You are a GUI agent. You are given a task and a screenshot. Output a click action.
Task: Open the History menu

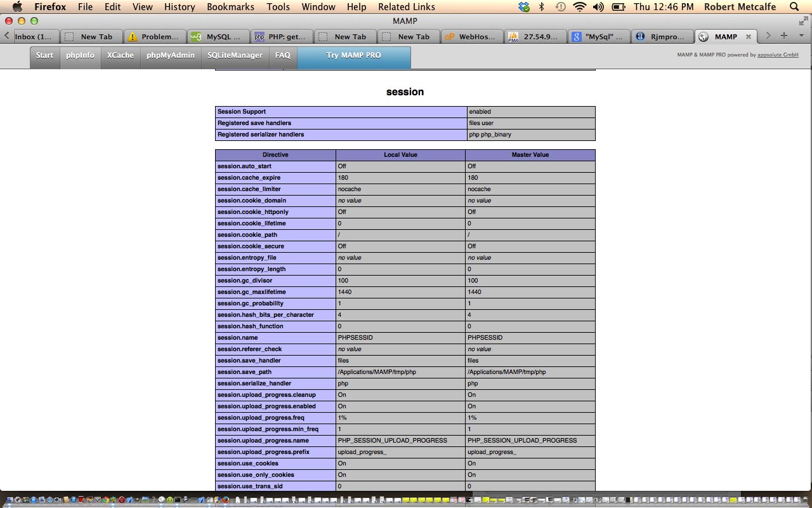click(x=180, y=7)
